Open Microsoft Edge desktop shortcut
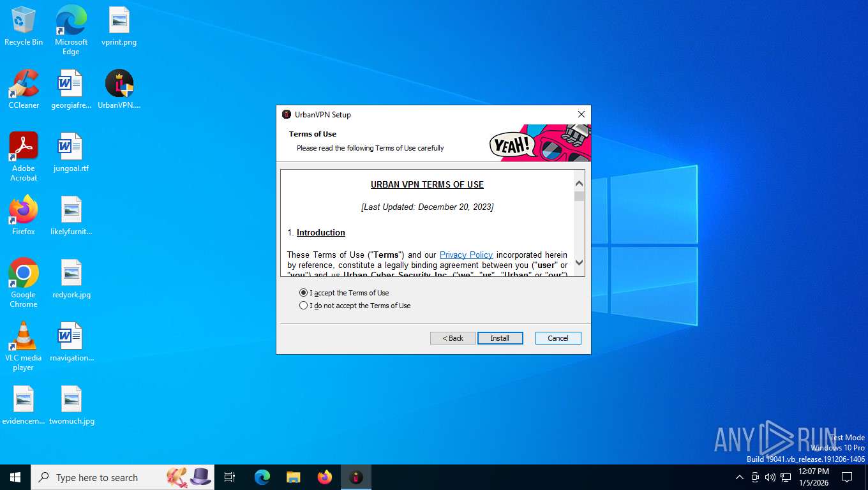The image size is (868, 490). [71, 30]
